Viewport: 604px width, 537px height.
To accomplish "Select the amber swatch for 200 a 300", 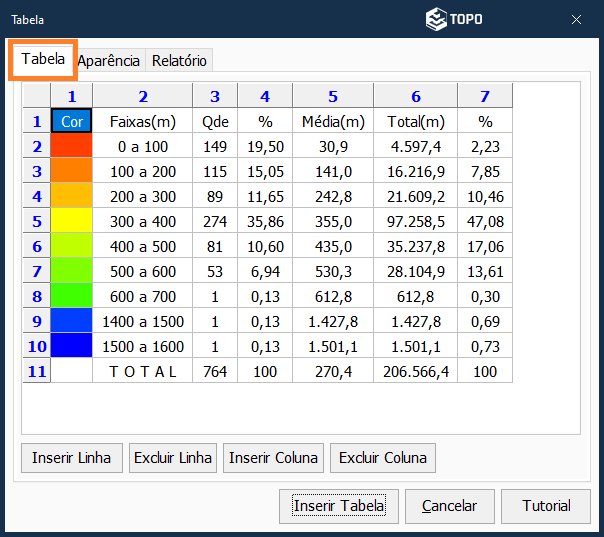I will tap(72, 195).
